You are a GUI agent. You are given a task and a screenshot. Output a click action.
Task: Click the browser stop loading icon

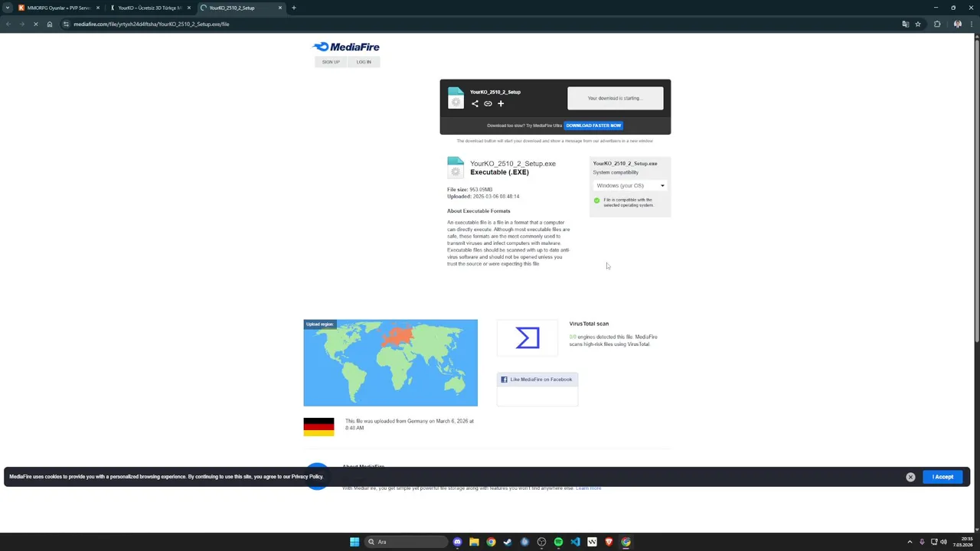35,24
